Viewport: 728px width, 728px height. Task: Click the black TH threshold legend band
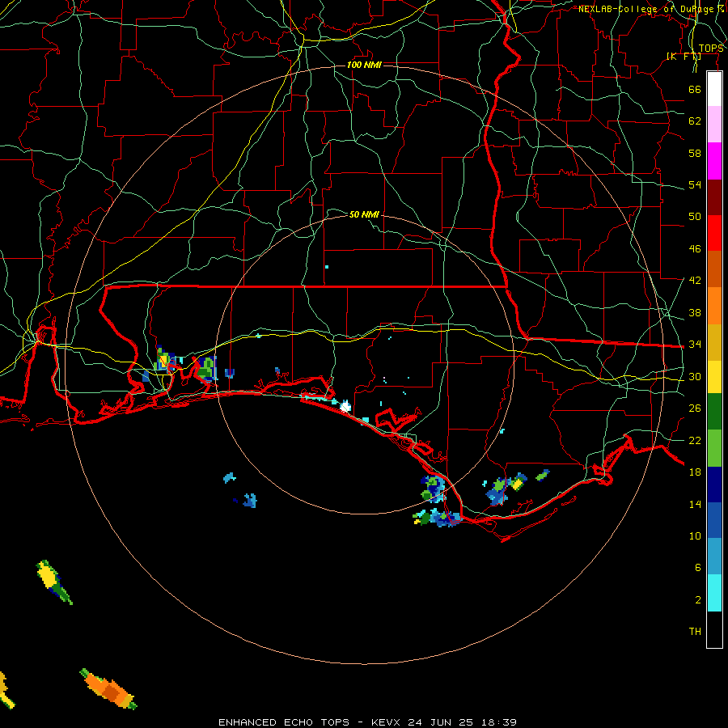click(x=714, y=629)
